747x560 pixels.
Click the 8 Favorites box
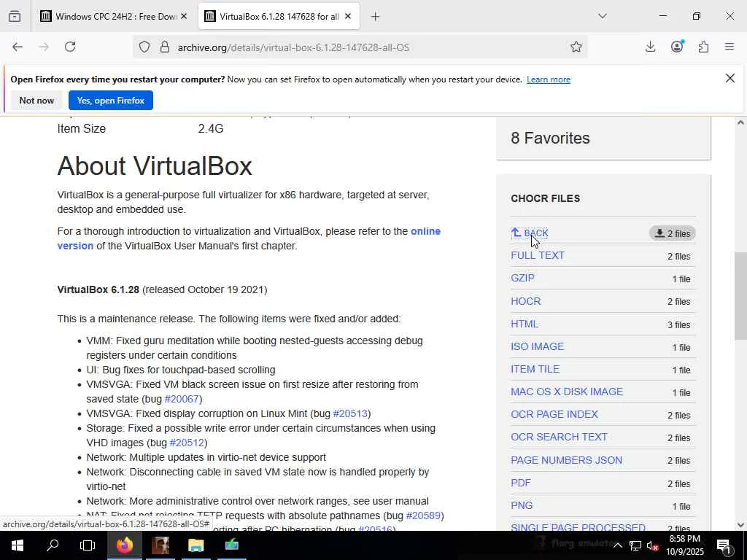[x=603, y=138]
